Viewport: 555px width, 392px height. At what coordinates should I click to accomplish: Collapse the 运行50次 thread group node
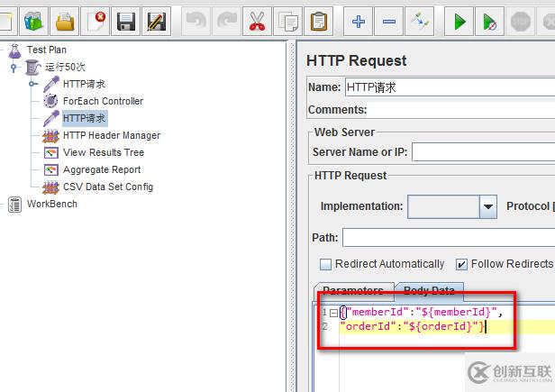click(14, 68)
